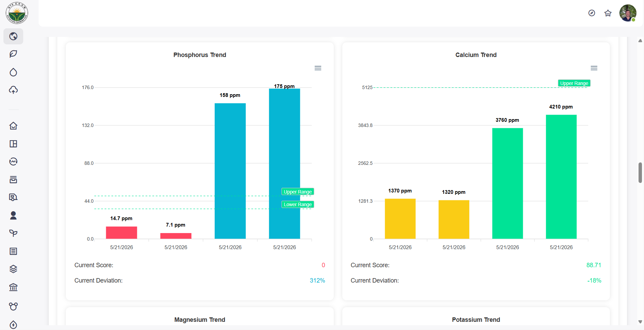Open the user person sidebar icon
The image size is (644, 330).
[x=13, y=215]
